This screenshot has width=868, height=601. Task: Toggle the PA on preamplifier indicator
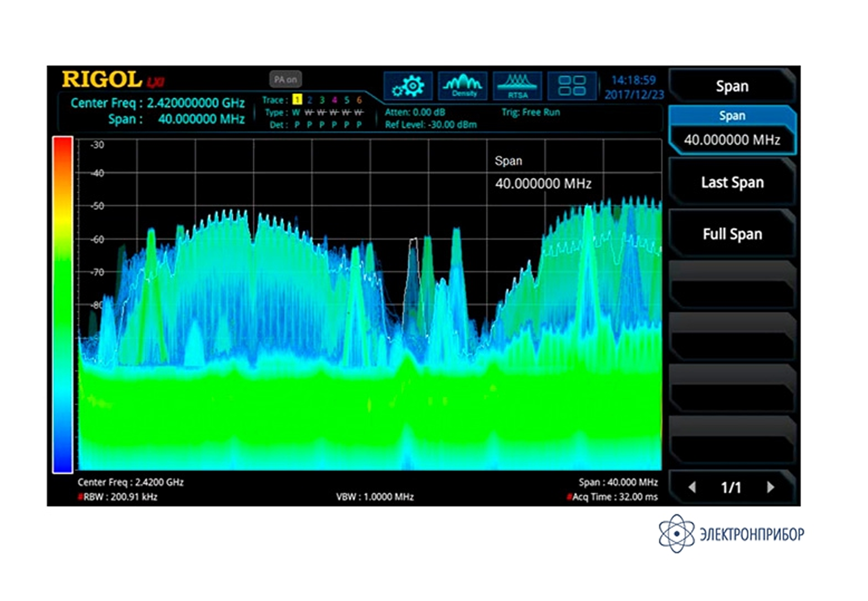(x=285, y=80)
